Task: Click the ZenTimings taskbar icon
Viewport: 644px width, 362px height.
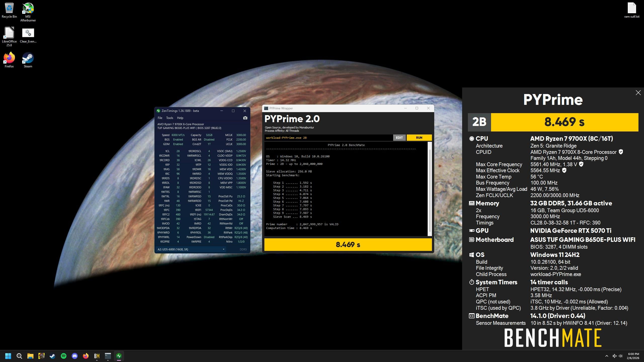Action: 119,356
